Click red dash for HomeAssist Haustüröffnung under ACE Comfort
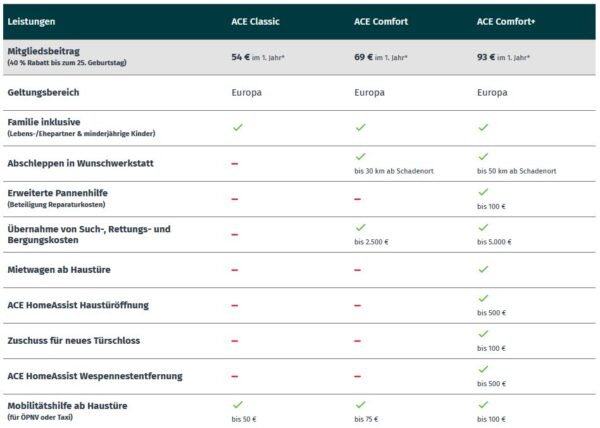The height and width of the screenshot is (428, 600). coord(357,306)
